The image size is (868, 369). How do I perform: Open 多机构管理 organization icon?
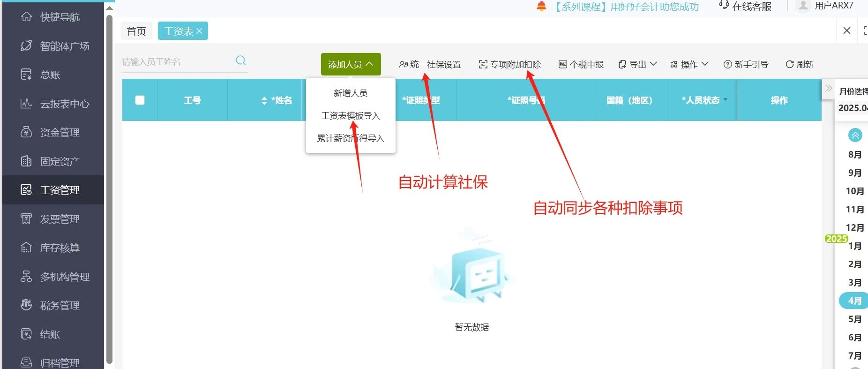26,277
